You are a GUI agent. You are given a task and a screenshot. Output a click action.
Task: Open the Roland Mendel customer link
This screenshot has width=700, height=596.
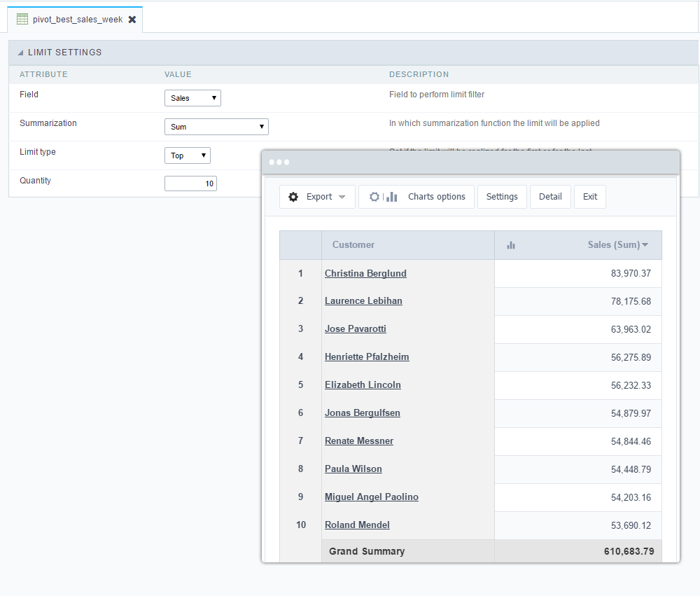[357, 525]
